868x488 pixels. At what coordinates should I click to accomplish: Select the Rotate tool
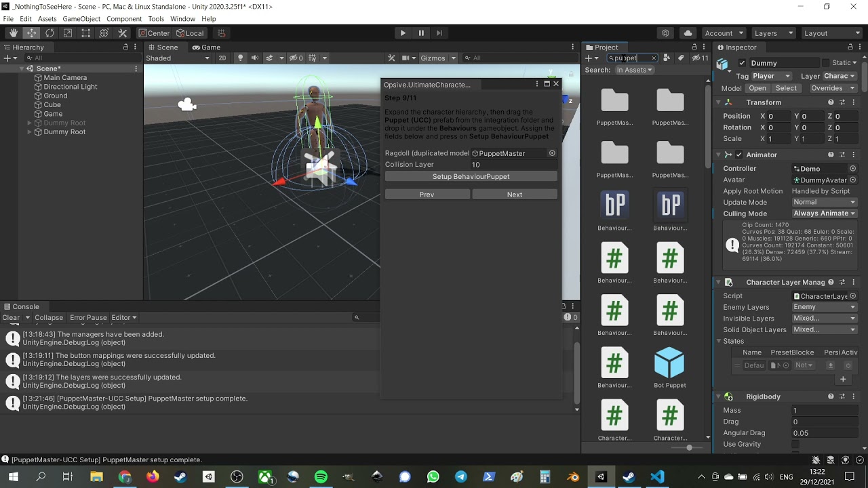click(x=50, y=33)
